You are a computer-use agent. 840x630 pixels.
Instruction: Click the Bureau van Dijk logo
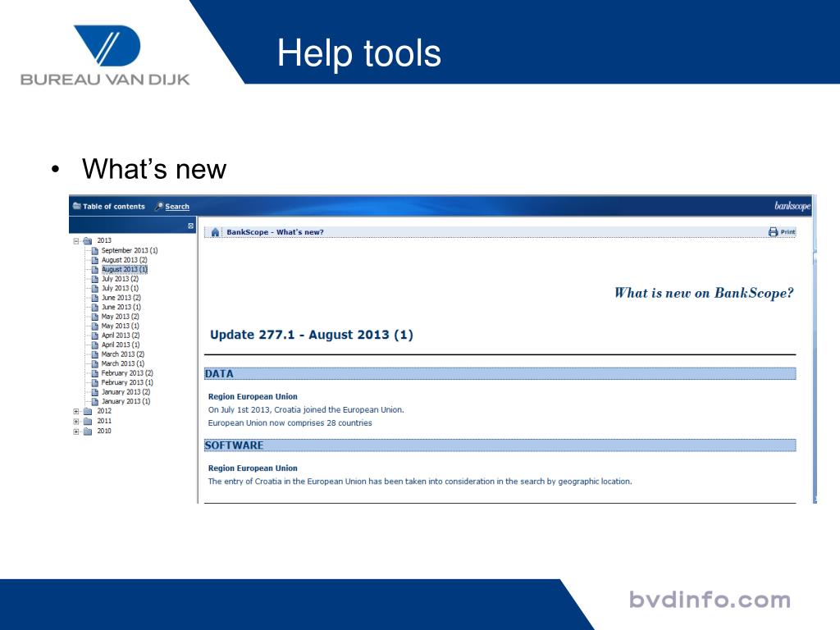(x=106, y=55)
